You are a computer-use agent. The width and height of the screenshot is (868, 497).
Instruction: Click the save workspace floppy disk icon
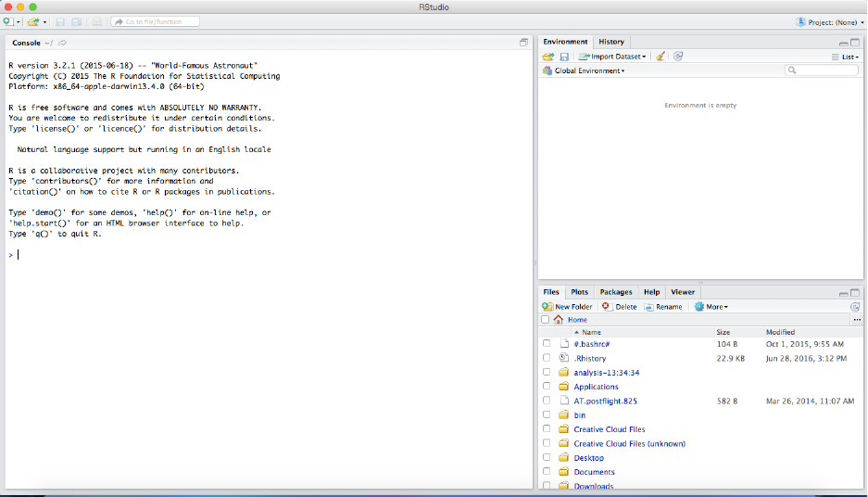point(563,57)
